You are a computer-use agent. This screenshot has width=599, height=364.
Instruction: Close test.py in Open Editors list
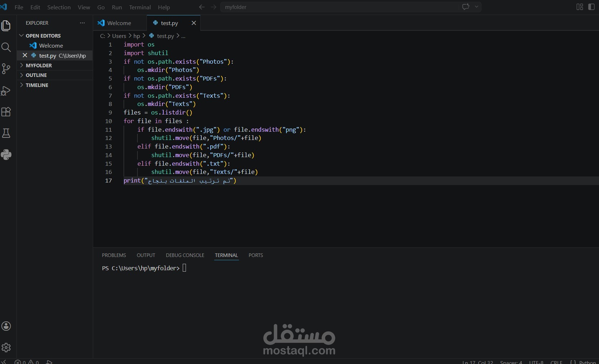coord(25,55)
